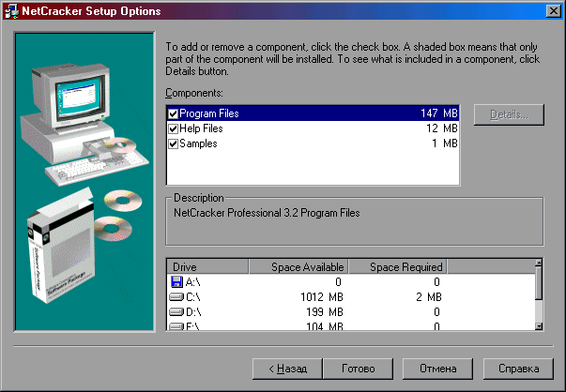Click the drive list scrollbar thumb
566x392 pixels.
tap(539, 283)
